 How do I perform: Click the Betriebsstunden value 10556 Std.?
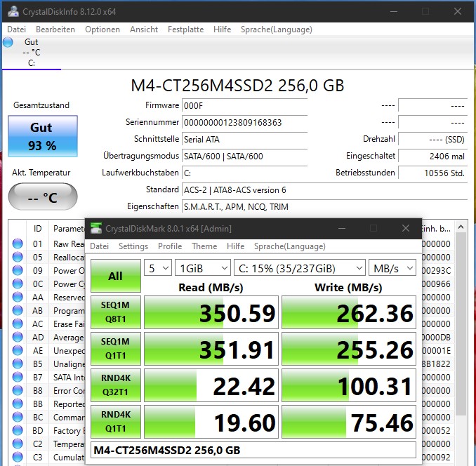[432, 173]
